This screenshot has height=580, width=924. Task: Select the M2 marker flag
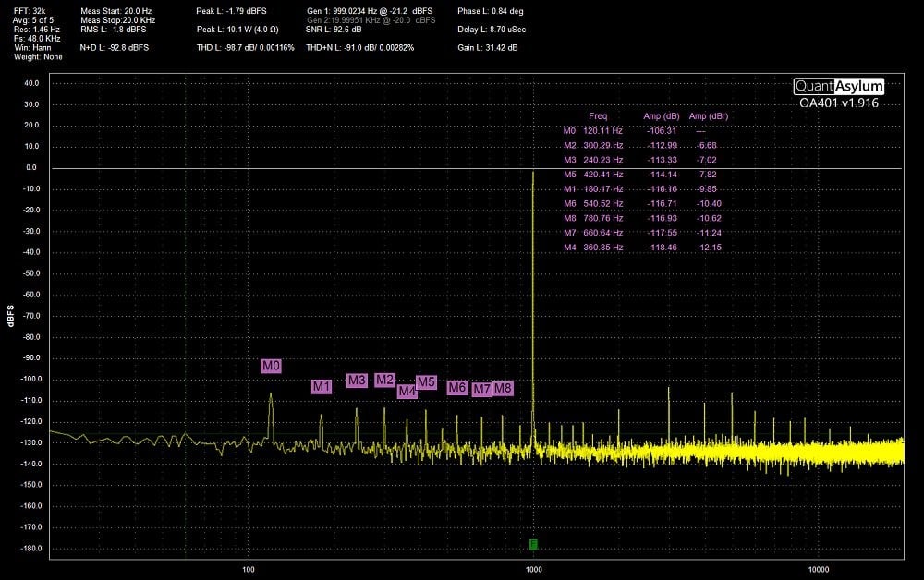[x=385, y=380]
